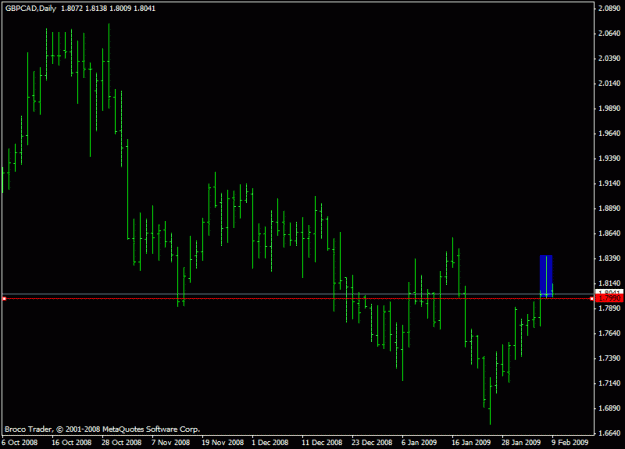
Task: Click the 1.6890 price axis label
Action: [609, 408]
